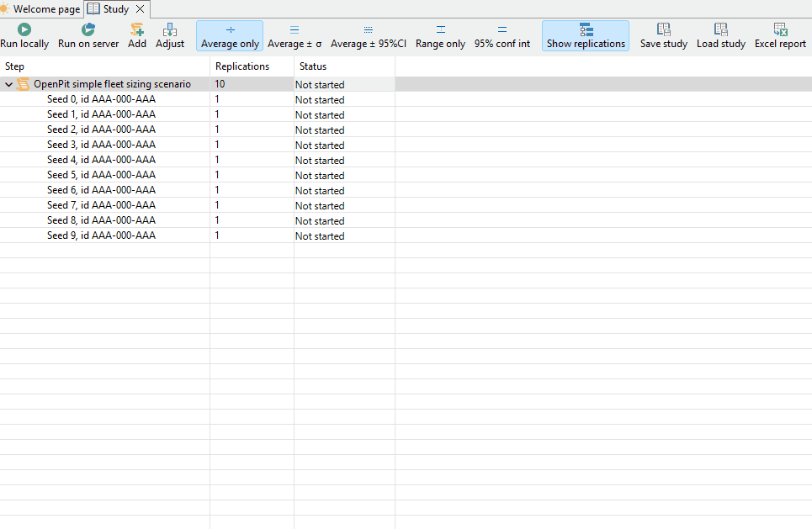812x529 pixels.
Task: Select Seed 6, id AAA-000-AAA row
Action: (406, 190)
